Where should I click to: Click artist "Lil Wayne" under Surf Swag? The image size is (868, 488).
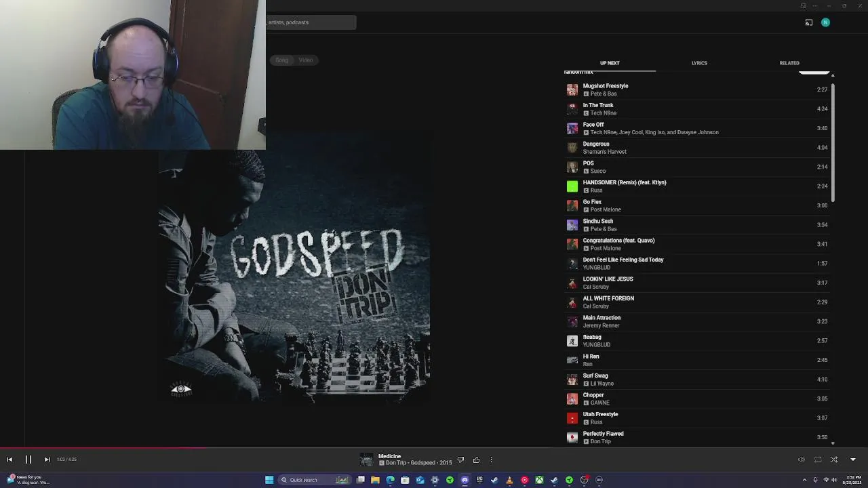[x=602, y=384]
